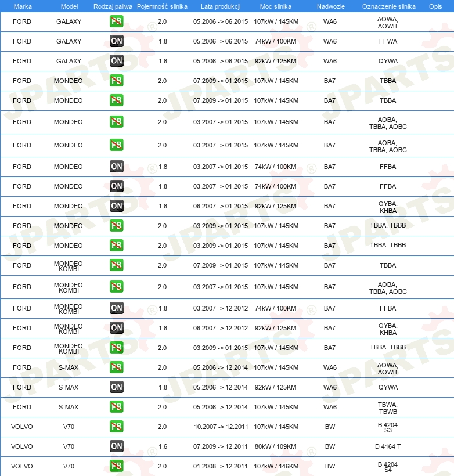Click the petrol PB icon in the GALAXY 2.0 row
The width and height of the screenshot is (454, 476).
click(x=117, y=21)
